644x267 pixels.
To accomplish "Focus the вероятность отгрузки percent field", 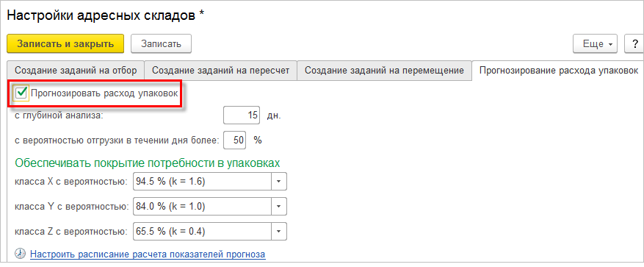I will click(x=234, y=140).
